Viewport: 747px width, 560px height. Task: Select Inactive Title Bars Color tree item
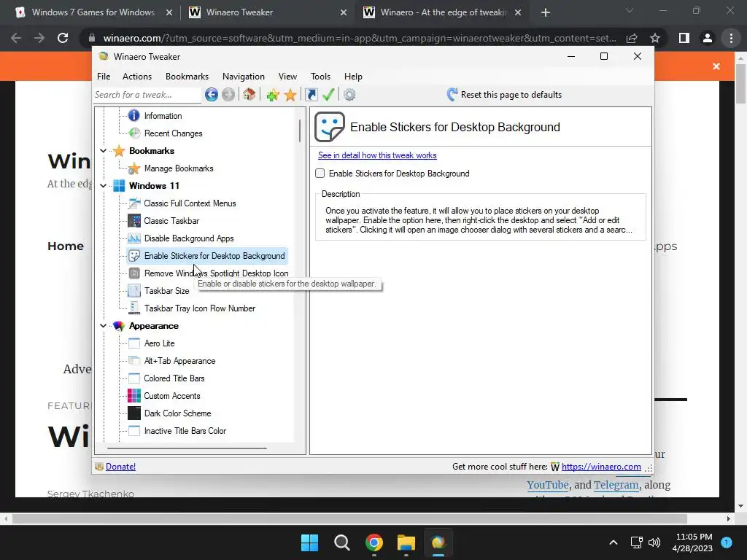(x=185, y=431)
